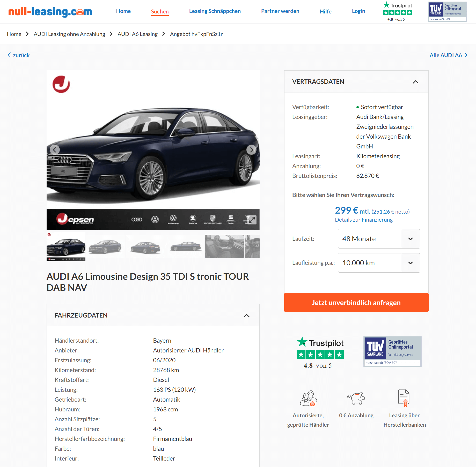
Task: Open Trustpilot rating badge in header
Action: pyautogui.click(x=397, y=12)
